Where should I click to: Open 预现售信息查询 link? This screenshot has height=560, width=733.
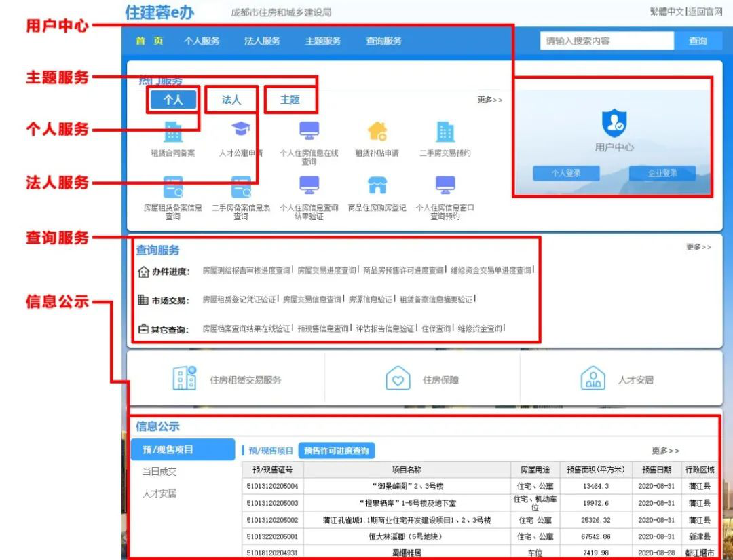pyautogui.click(x=323, y=329)
